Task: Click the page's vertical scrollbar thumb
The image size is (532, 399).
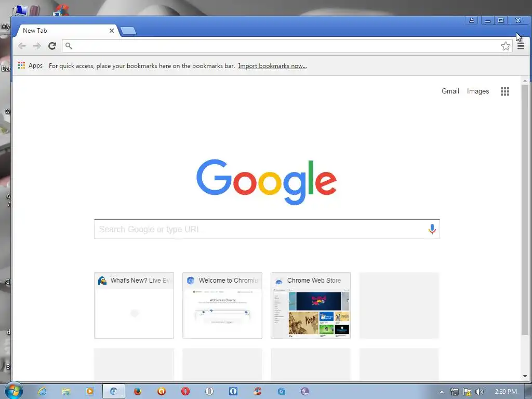Action: tap(525, 210)
